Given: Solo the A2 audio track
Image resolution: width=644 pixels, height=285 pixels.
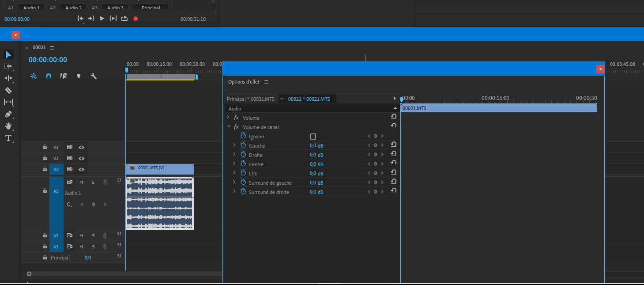Looking at the screenshot, I should coord(93,236).
